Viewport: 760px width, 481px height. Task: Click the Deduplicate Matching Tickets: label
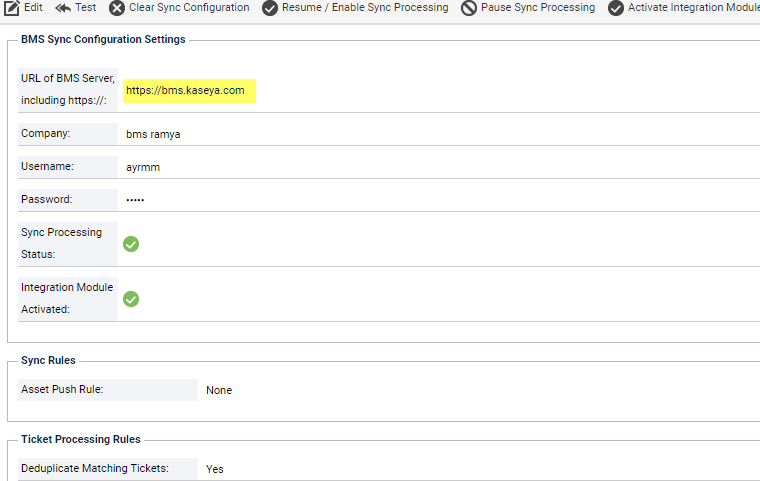95,468
